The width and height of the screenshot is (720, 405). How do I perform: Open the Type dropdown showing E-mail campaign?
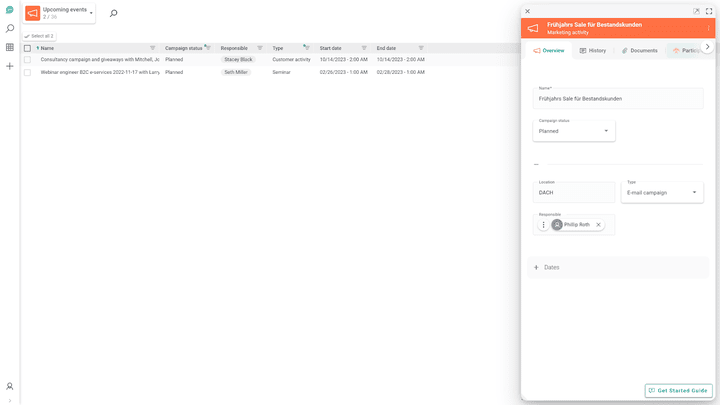(662, 192)
